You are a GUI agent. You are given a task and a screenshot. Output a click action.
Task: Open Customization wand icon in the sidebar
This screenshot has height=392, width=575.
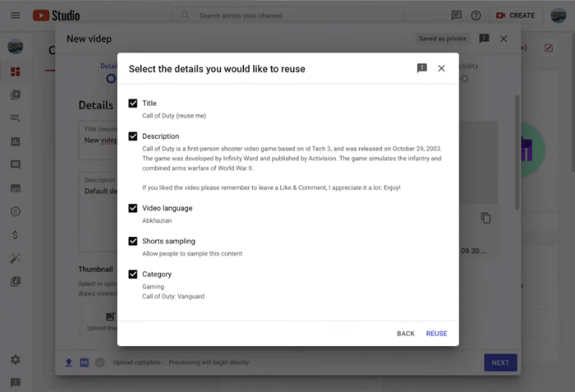click(x=16, y=258)
